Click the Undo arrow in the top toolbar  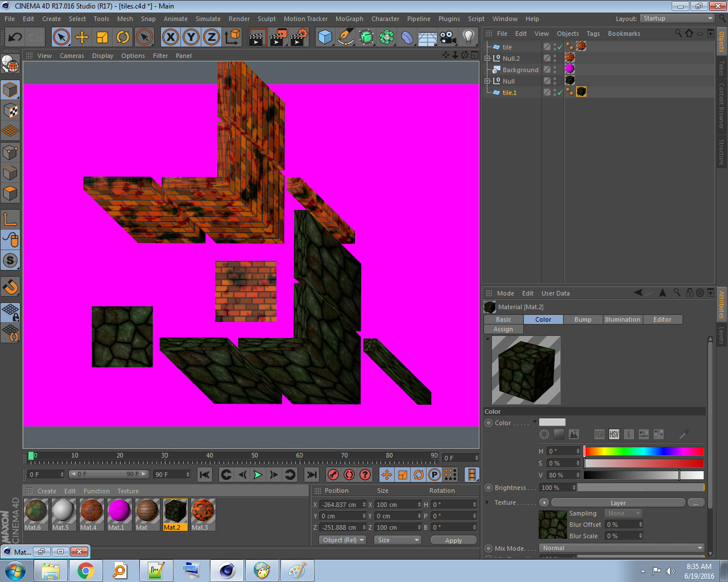15,38
